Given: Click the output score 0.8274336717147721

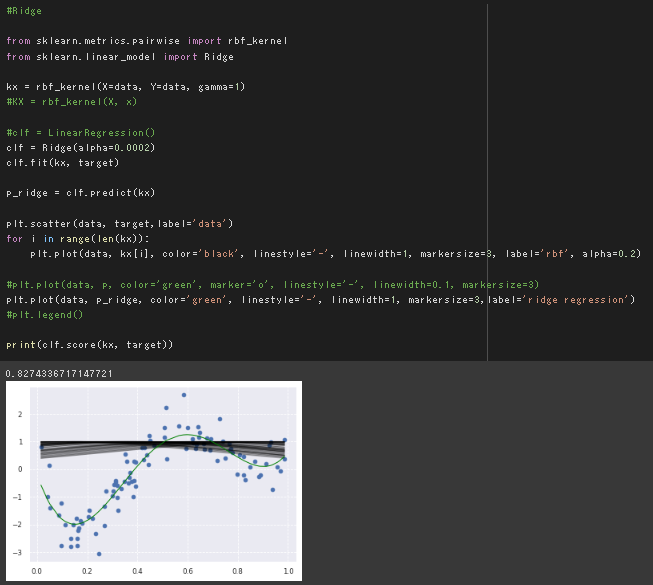Looking at the screenshot, I should 59,373.
